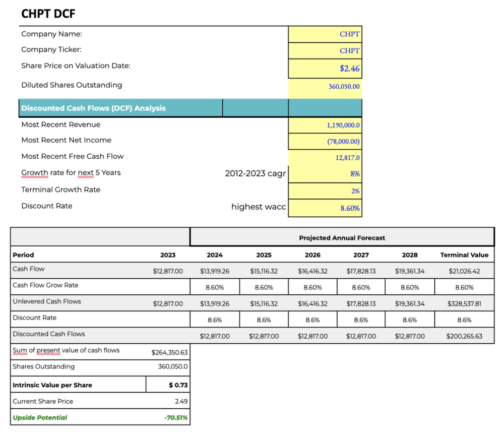504x433 pixels.
Task: Click the Period column header
Action: coord(23,255)
